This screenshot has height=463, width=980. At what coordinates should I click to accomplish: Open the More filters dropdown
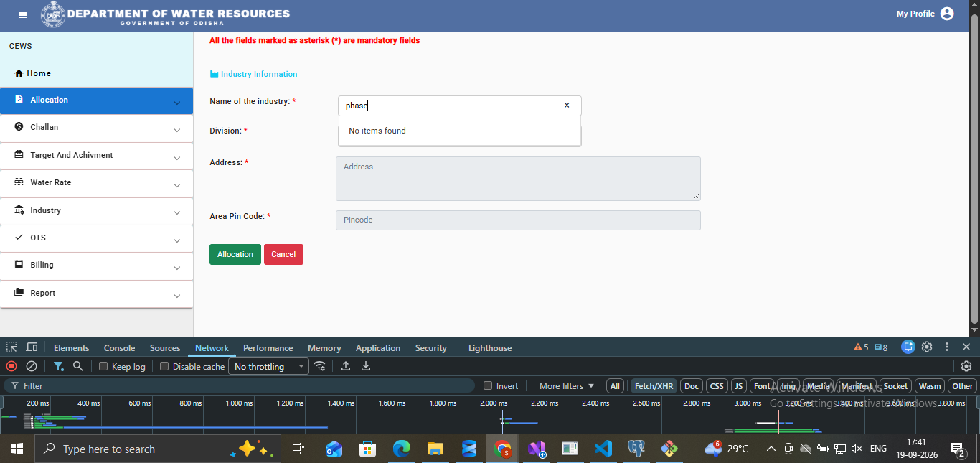pyautogui.click(x=567, y=386)
